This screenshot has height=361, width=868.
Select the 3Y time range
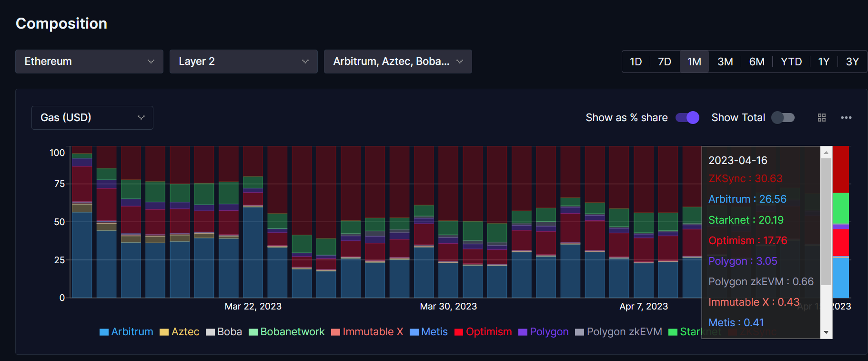[x=852, y=62]
